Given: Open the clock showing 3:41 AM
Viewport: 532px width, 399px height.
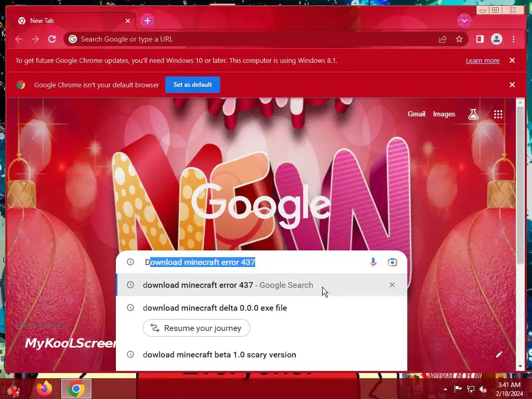Looking at the screenshot, I should (509, 389).
